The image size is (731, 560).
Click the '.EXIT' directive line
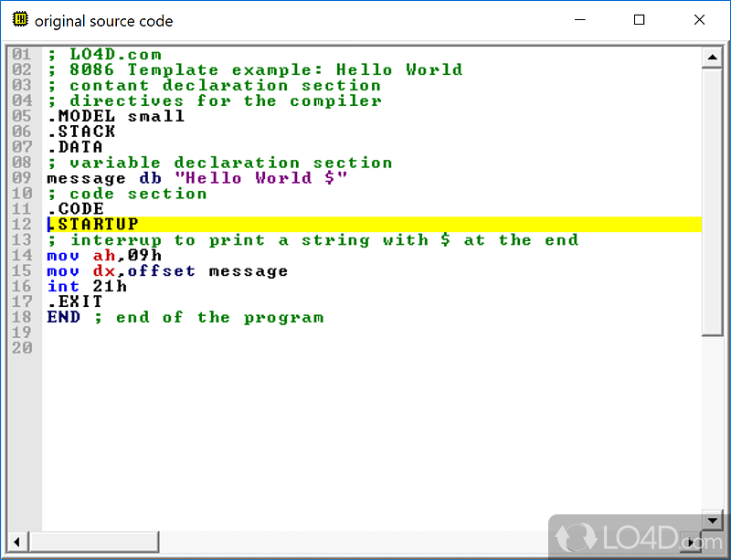(x=75, y=301)
